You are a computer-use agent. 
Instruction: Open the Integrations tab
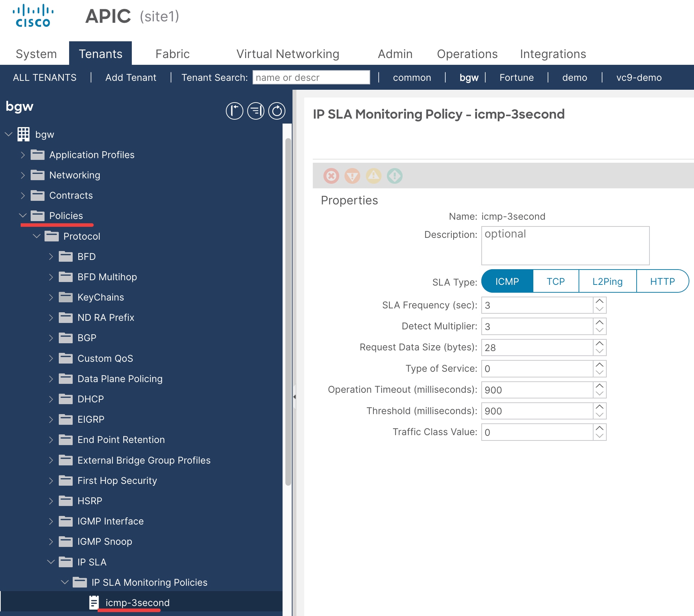[553, 54]
